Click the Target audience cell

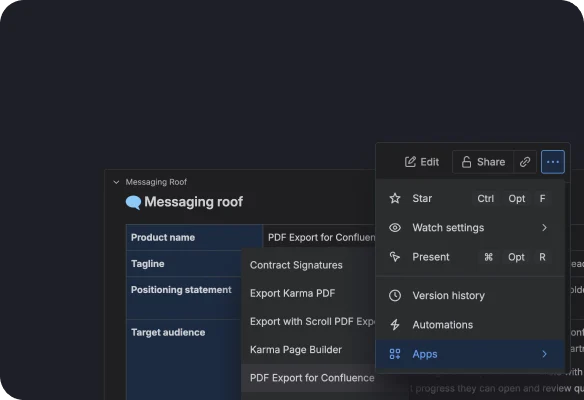point(184,359)
